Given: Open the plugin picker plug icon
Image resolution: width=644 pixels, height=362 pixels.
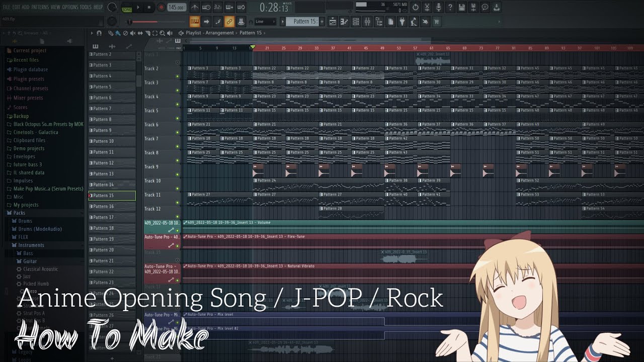Looking at the screenshot, I should point(402,22).
